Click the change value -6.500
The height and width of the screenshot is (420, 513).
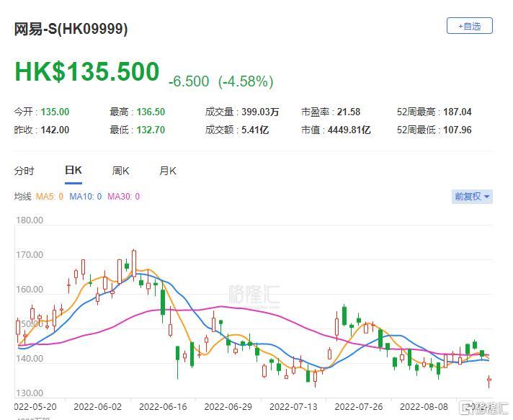pos(189,81)
